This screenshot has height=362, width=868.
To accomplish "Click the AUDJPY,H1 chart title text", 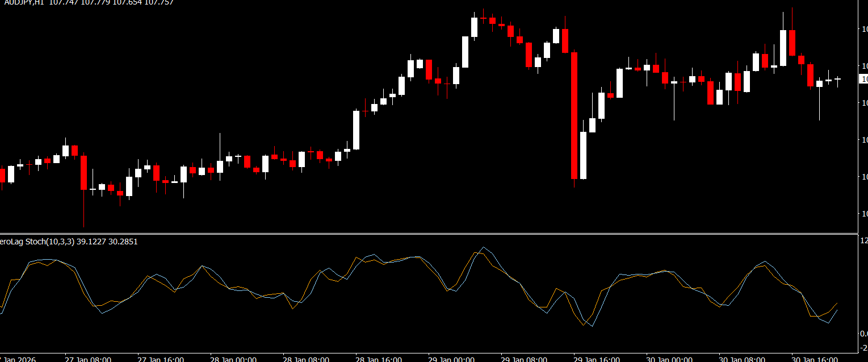I will pyautogui.click(x=23, y=3).
